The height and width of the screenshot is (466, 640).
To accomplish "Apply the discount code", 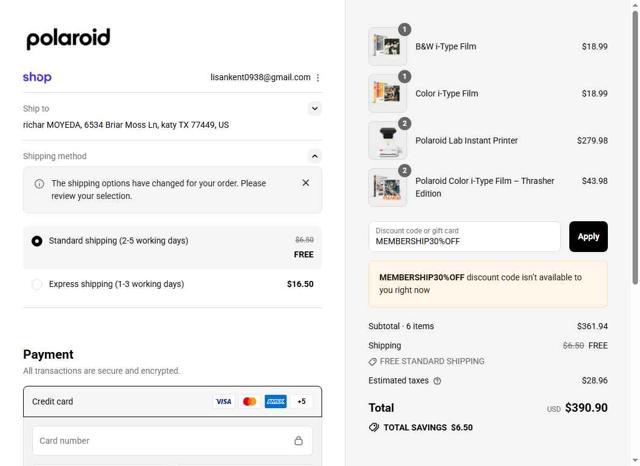I will click(588, 237).
